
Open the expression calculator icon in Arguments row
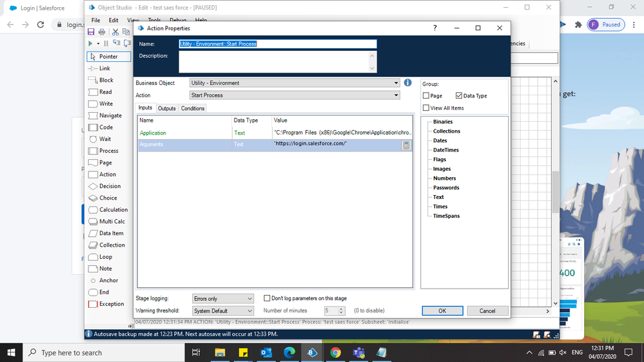click(x=405, y=145)
